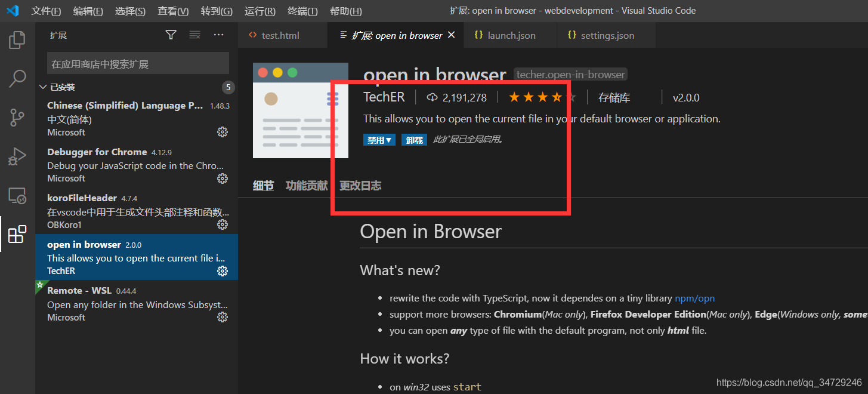Open the 运行 menu
Image resolution: width=868 pixels, height=394 pixels.
pos(260,10)
